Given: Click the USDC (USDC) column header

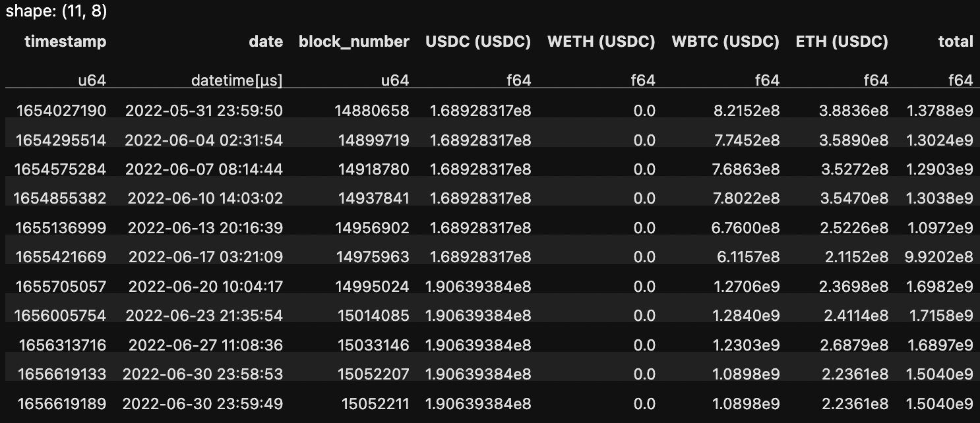Looking at the screenshot, I should [478, 42].
